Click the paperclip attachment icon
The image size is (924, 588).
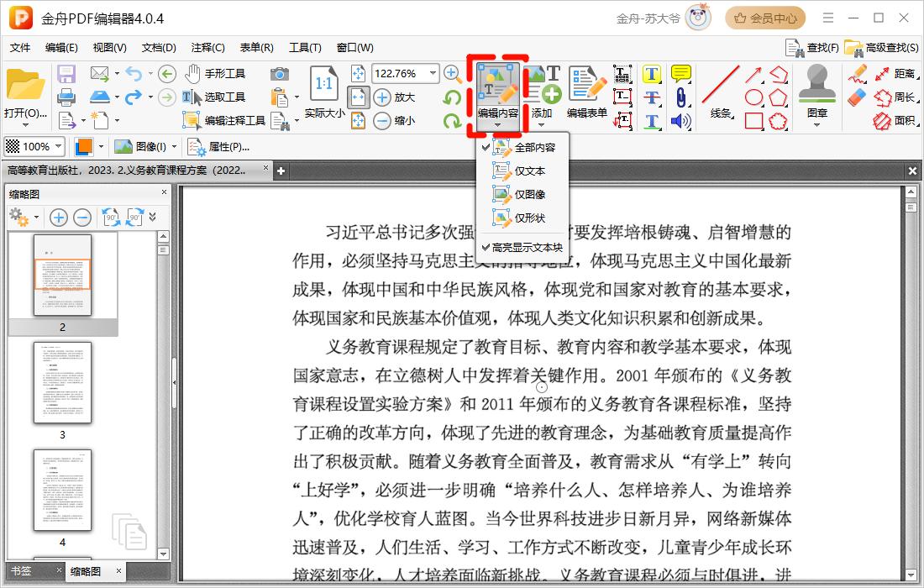click(680, 97)
